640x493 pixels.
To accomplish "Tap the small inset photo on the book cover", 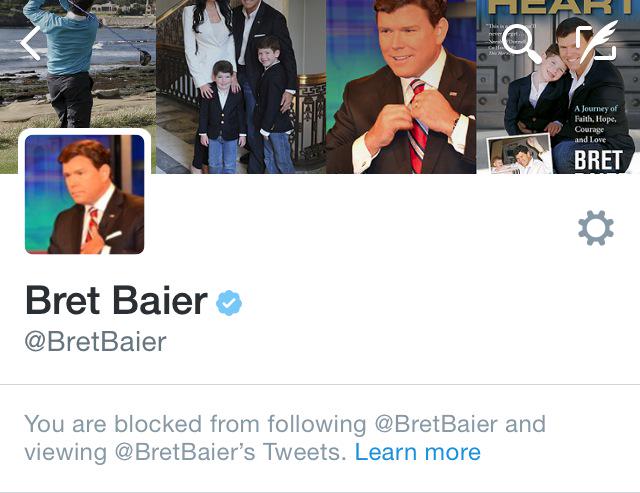I will coord(519,153).
